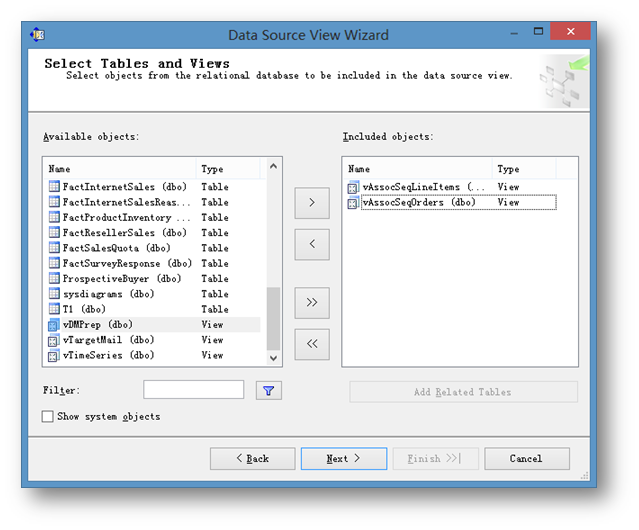This screenshot has width=639, height=530.
Task: Click the table icon beside FactSurveyResponse (dbo)
Action: tap(54, 263)
